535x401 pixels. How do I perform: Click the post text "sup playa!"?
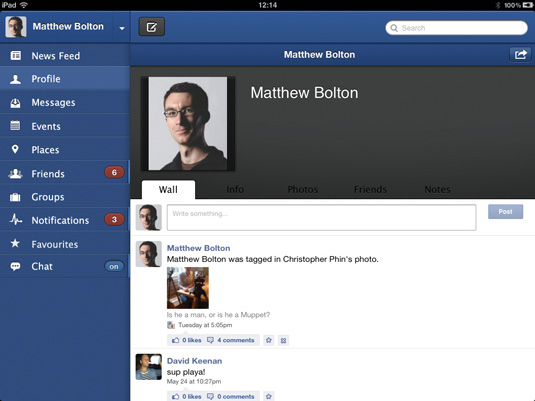pyautogui.click(x=186, y=372)
